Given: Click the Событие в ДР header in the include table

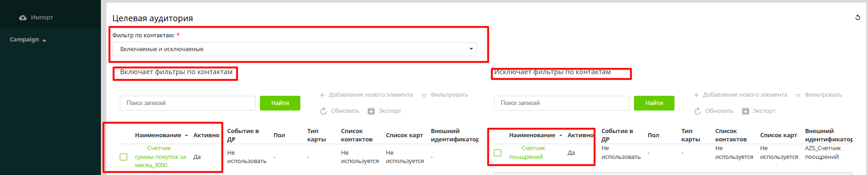Looking at the screenshot, I should 243,135.
